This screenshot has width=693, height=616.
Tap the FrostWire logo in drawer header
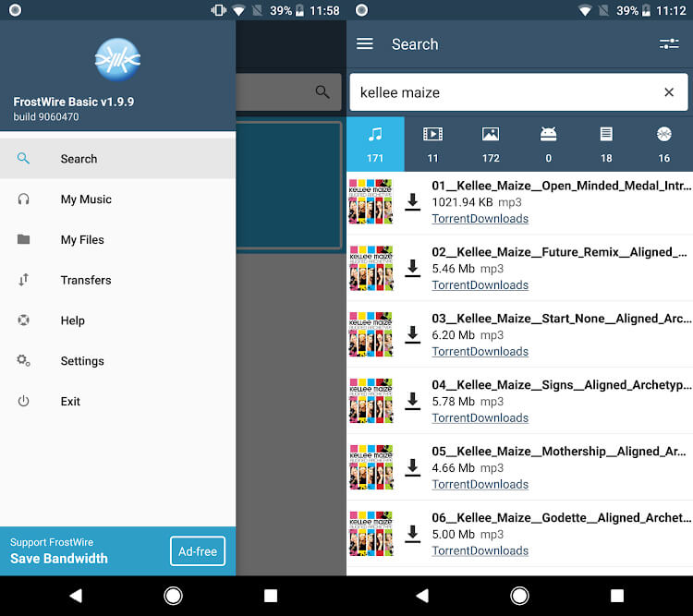point(117,59)
